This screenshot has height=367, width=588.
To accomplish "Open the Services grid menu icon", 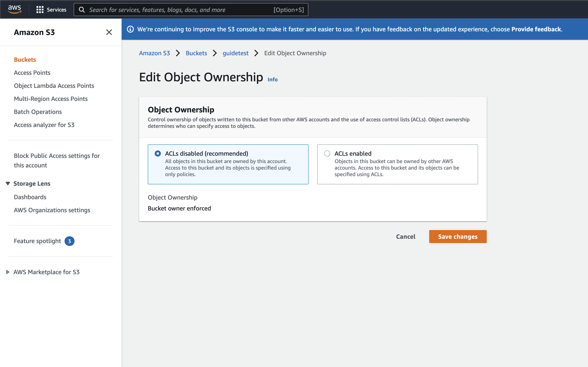I will pos(40,10).
